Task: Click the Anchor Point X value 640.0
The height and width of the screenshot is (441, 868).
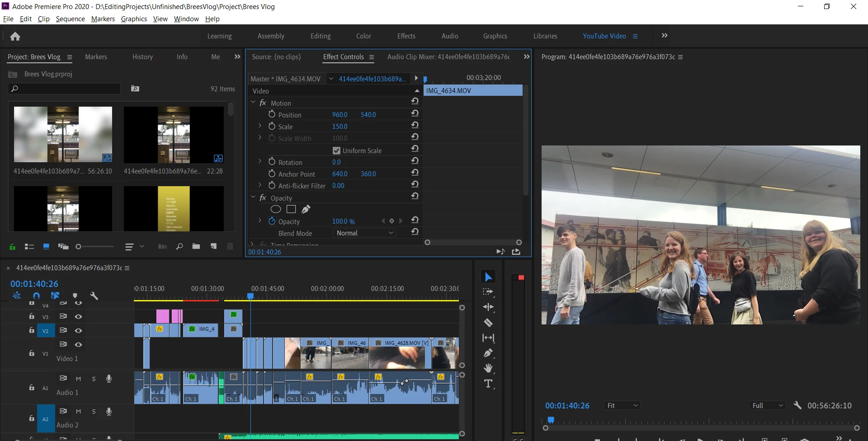Action: 340,174
